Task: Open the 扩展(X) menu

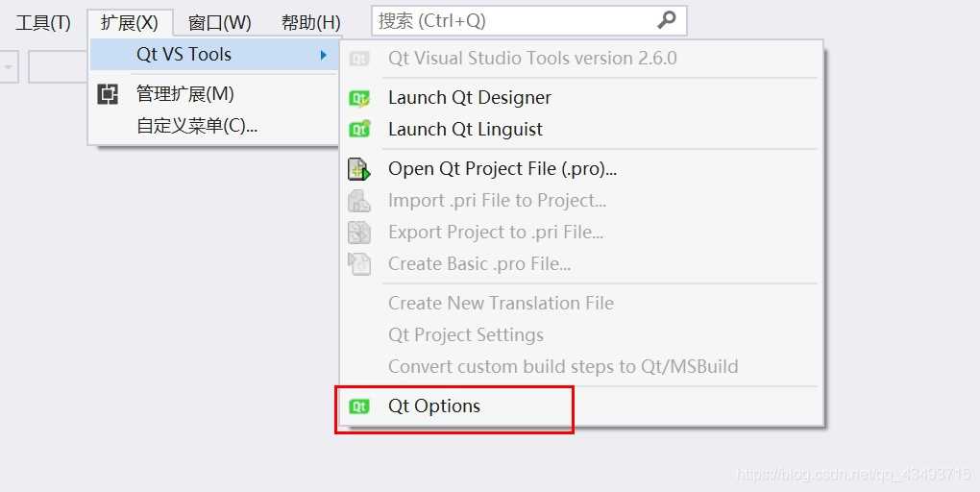Action: tap(130, 22)
